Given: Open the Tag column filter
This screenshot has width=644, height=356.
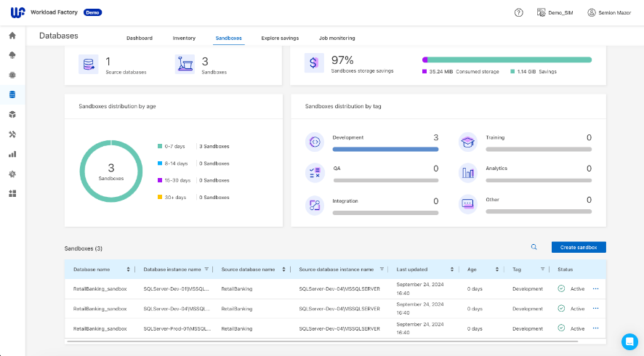Looking at the screenshot, I should pos(542,270).
